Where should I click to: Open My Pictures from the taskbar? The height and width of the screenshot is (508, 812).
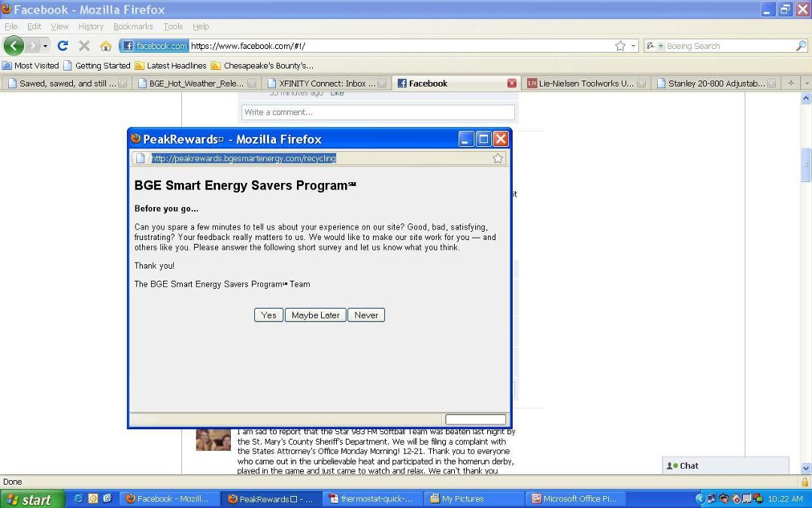point(474,499)
